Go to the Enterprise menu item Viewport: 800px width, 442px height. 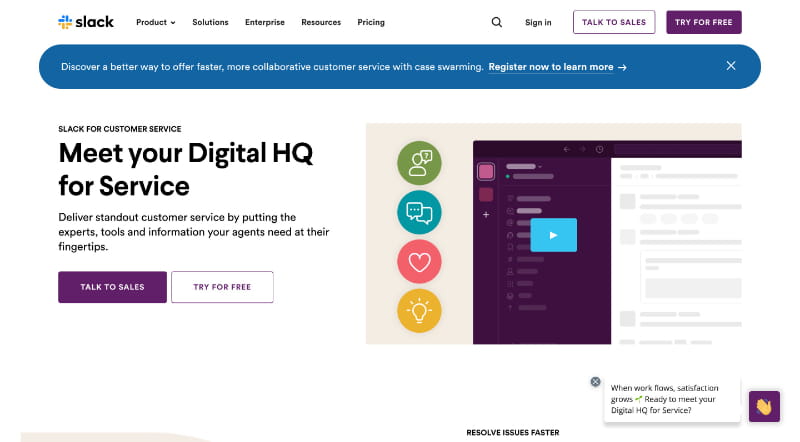[264, 22]
